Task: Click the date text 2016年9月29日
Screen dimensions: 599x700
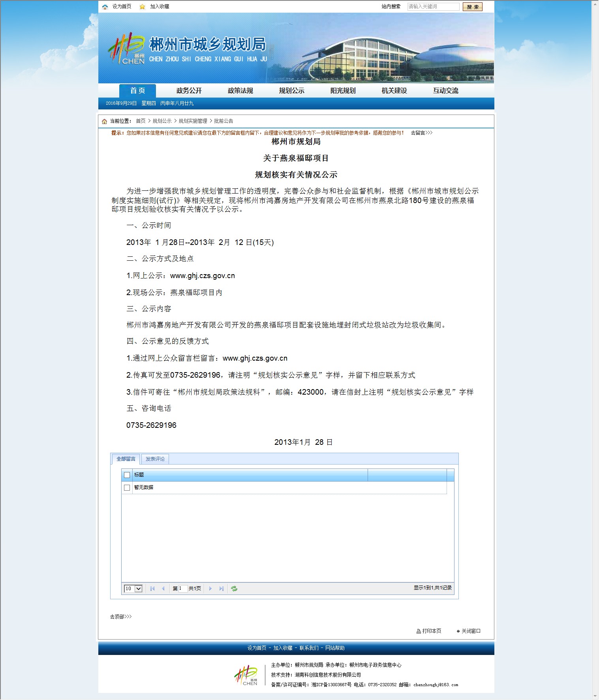Action: click(x=121, y=103)
